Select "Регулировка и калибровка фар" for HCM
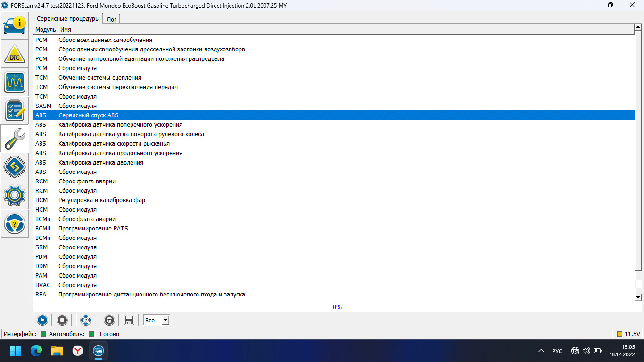The height and width of the screenshot is (362, 644). click(x=334, y=200)
